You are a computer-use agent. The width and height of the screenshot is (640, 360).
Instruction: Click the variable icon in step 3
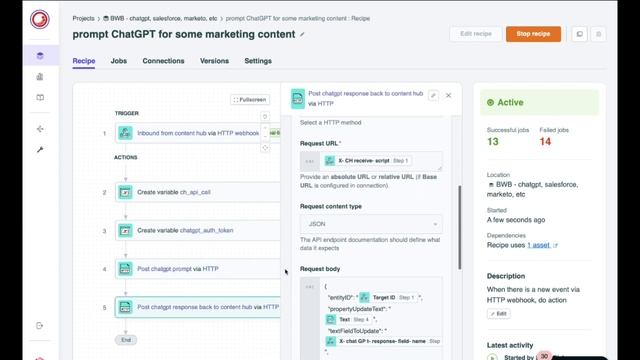(x=125, y=231)
